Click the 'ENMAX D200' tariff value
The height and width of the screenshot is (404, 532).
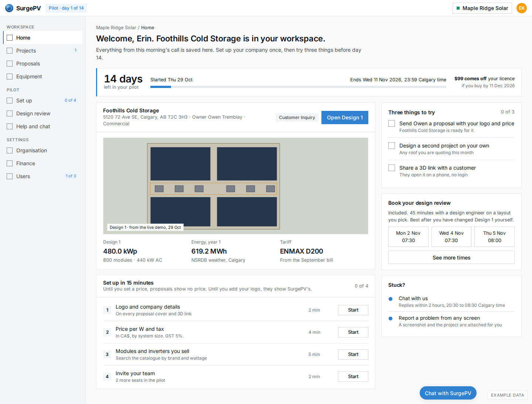pos(301,251)
